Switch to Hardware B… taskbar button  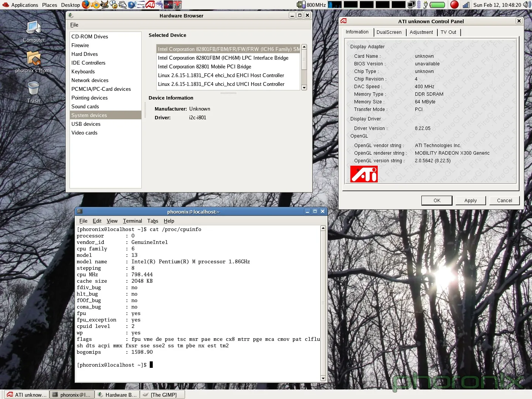[117, 394]
